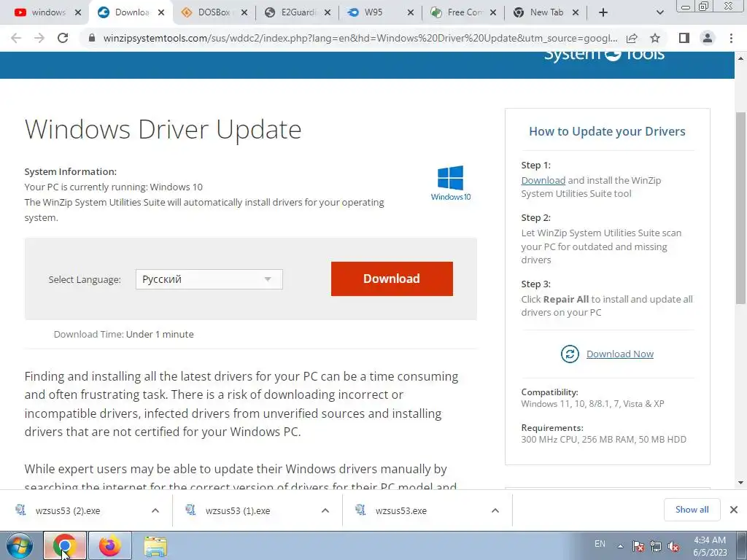Click the page vertical scrollbar thumb
This screenshot has height=560, width=747.
(x=740, y=208)
